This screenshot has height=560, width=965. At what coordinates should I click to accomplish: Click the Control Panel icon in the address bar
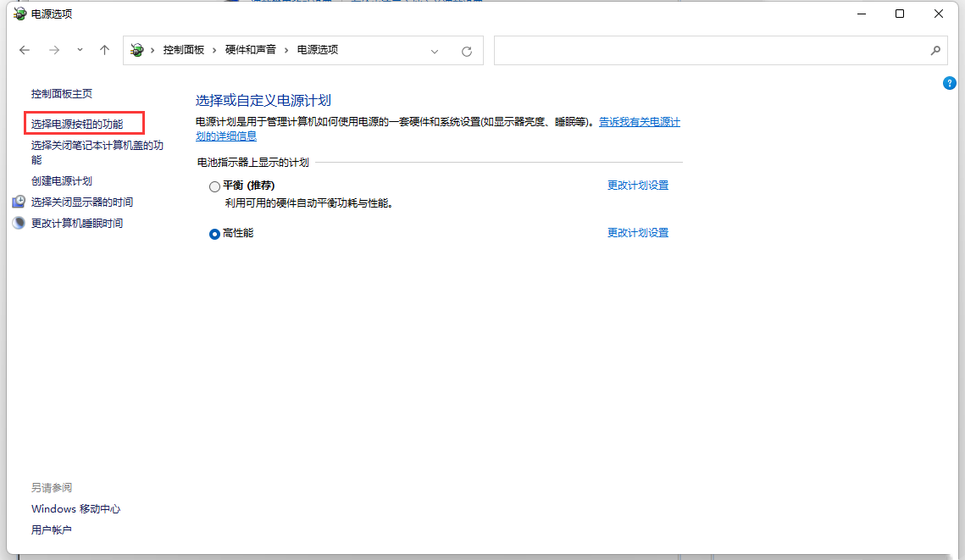[136, 50]
